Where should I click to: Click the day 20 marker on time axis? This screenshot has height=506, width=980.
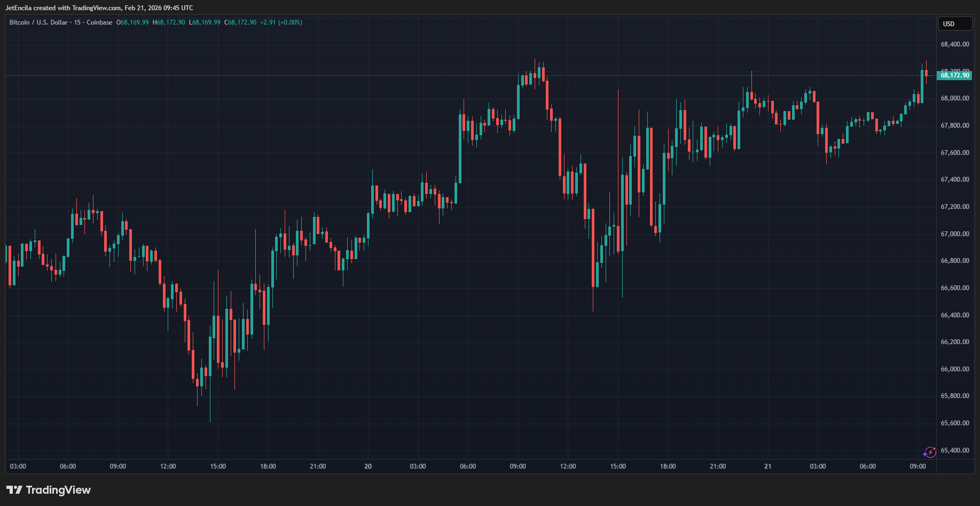(368, 466)
